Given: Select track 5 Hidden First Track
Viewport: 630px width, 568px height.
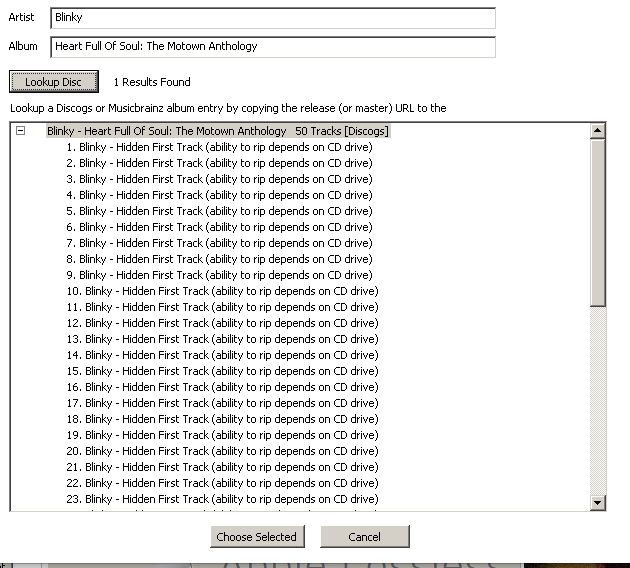Looking at the screenshot, I should [x=219, y=211].
